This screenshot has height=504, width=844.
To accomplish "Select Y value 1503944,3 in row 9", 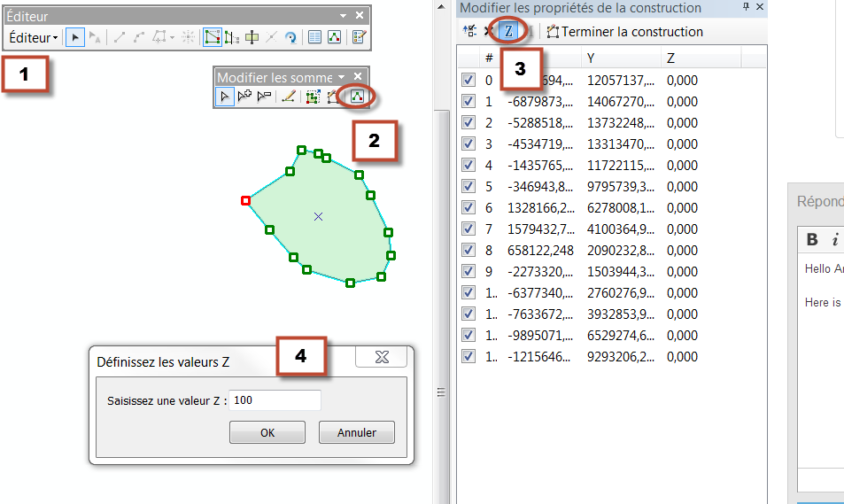I will 621,271.
